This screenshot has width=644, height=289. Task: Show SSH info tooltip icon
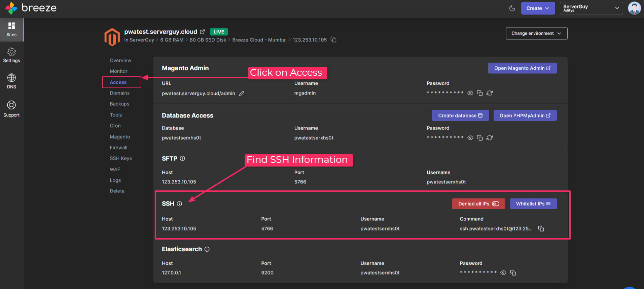[179, 204]
